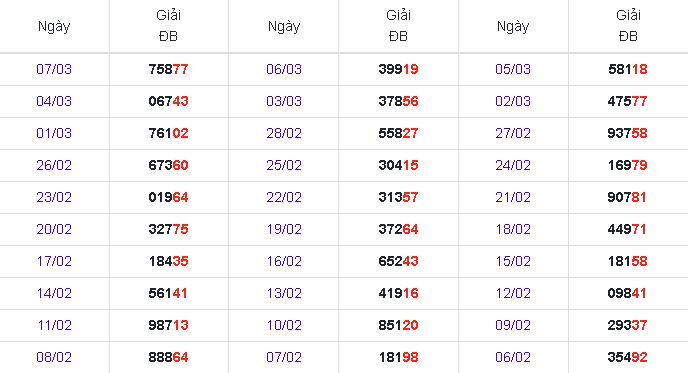Screen dimensions: 688x373
Task: Select the 13/02 date link
Action: (284, 294)
